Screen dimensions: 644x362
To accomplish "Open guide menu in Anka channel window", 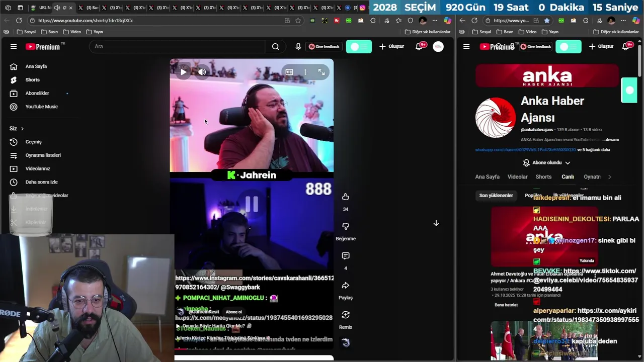I will coord(466,47).
